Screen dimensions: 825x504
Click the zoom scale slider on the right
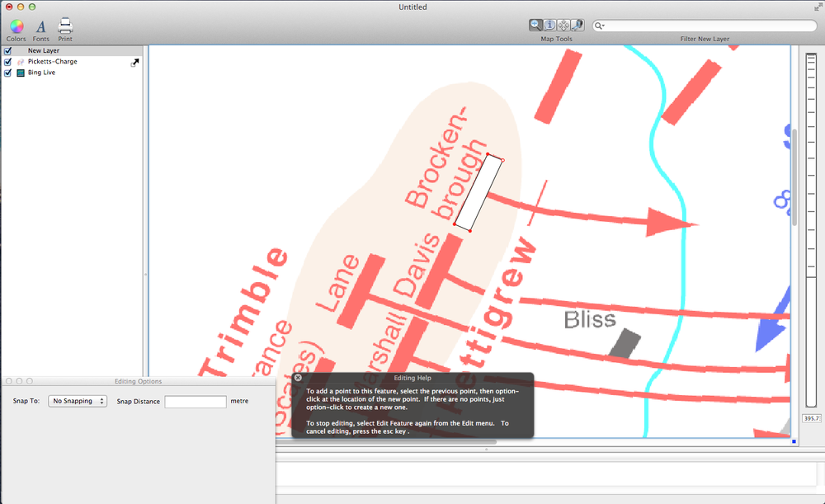click(x=810, y=231)
